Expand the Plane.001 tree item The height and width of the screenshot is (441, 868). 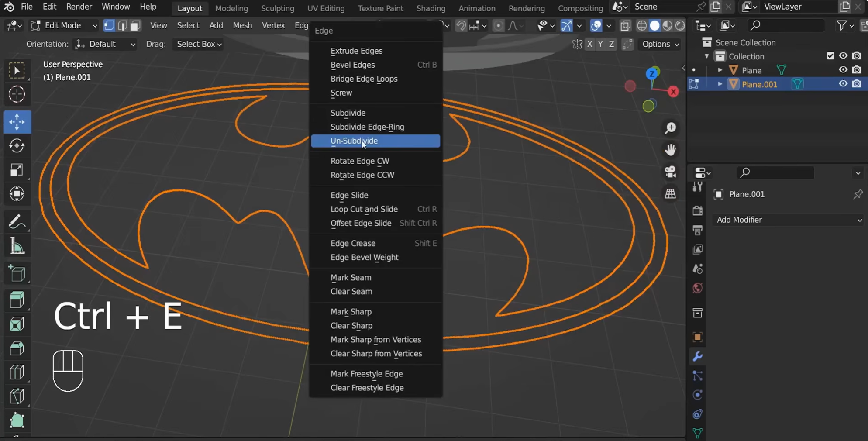[720, 84]
